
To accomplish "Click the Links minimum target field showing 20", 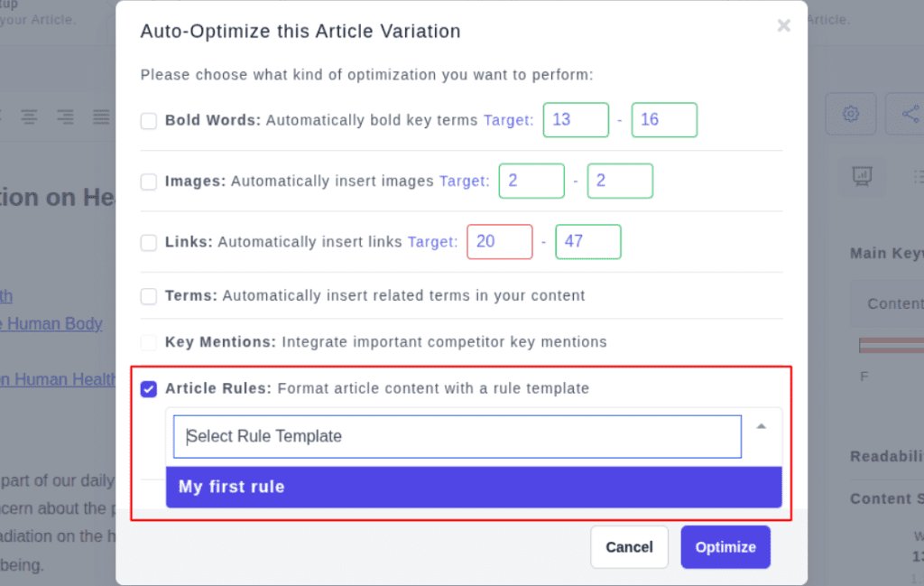I will point(500,242).
